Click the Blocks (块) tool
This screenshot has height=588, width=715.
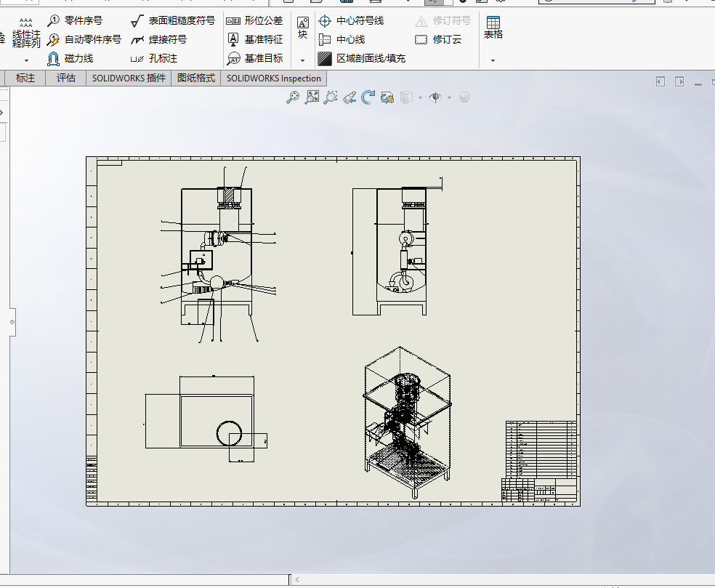click(x=303, y=28)
